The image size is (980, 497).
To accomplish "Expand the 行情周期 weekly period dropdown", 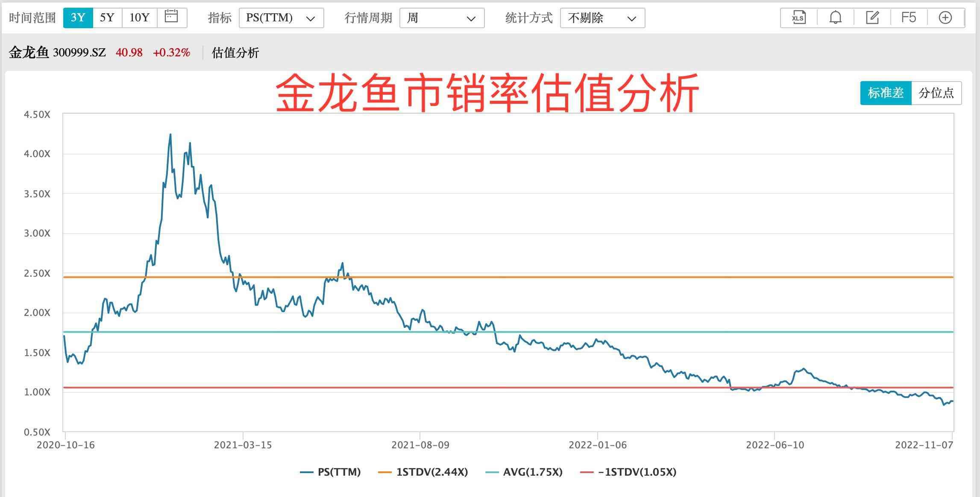I will tap(442, 18).
